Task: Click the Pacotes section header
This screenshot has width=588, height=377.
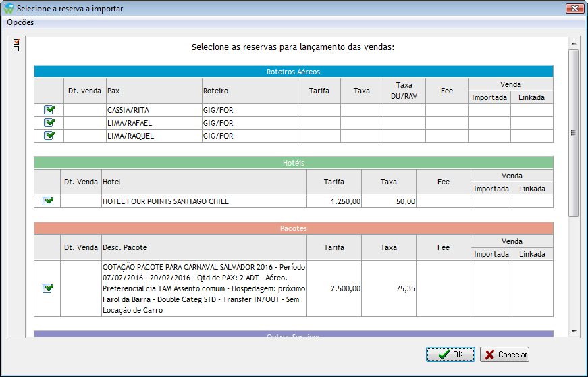Action: (x=294, y=228)
